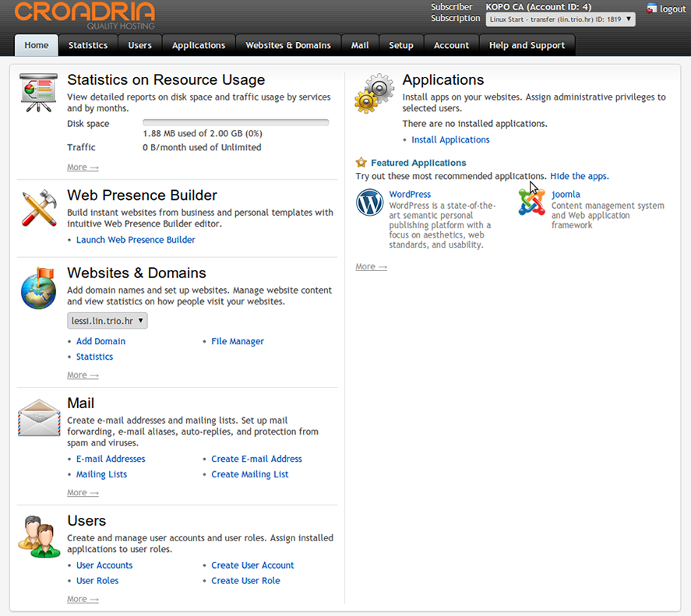Click the Web Presence Builder tools icon
Image resolution: width=691 pixels, height=616 pixels.
tap(39, 208)
